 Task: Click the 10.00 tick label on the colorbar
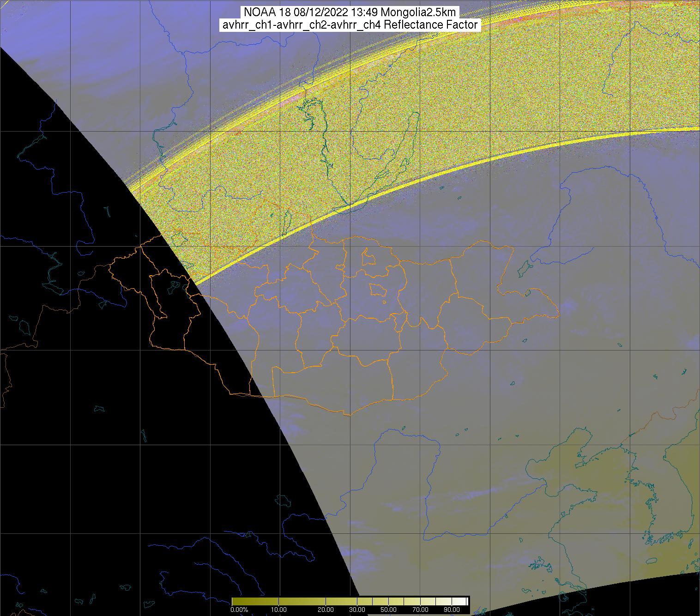279,610
